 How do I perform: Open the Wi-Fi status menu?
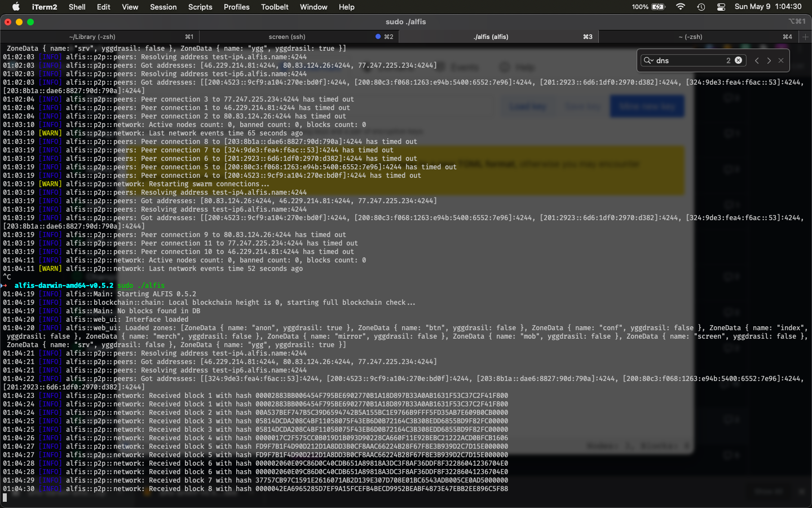point(681,7)
